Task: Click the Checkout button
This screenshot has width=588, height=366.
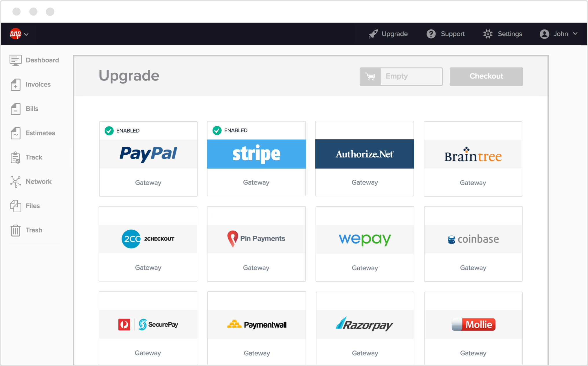Action: pos(486,76)
